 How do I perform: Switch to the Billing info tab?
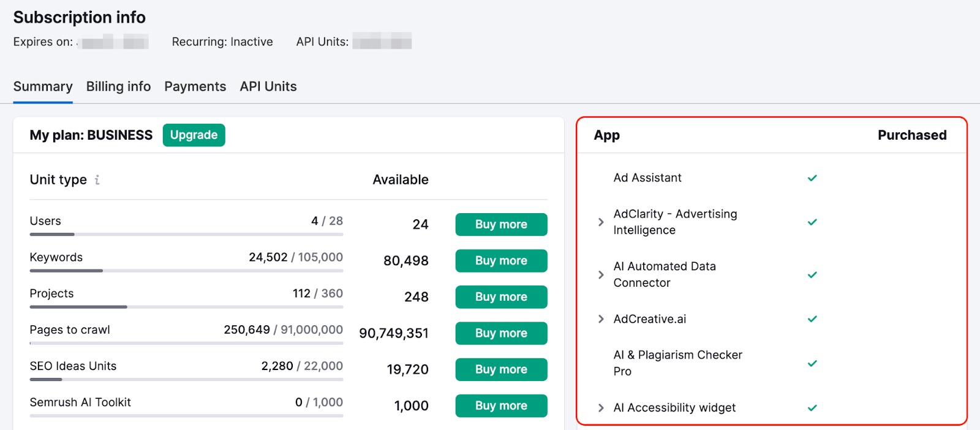[118, 86]
